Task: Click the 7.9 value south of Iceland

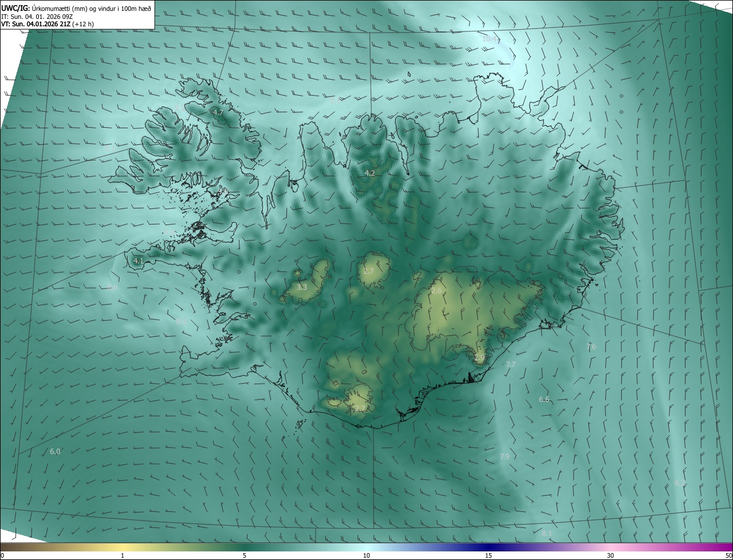Action: click(x=505, y=456)
